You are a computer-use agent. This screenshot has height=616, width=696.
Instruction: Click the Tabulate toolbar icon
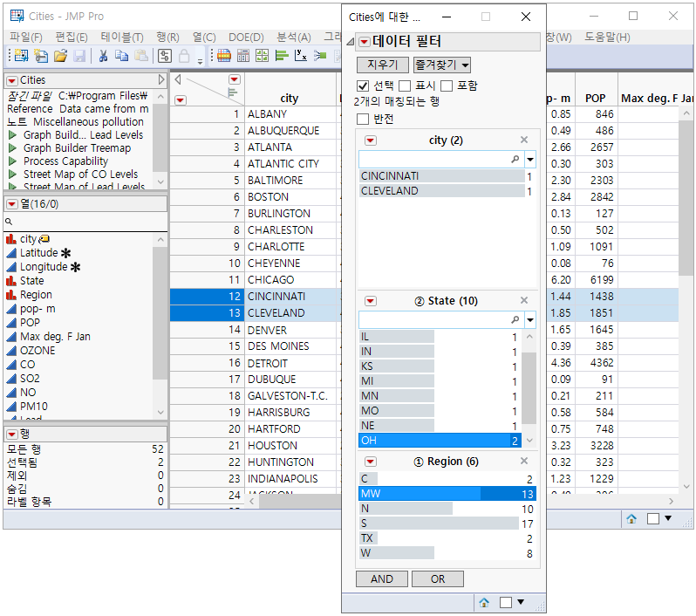click(243, 56)
